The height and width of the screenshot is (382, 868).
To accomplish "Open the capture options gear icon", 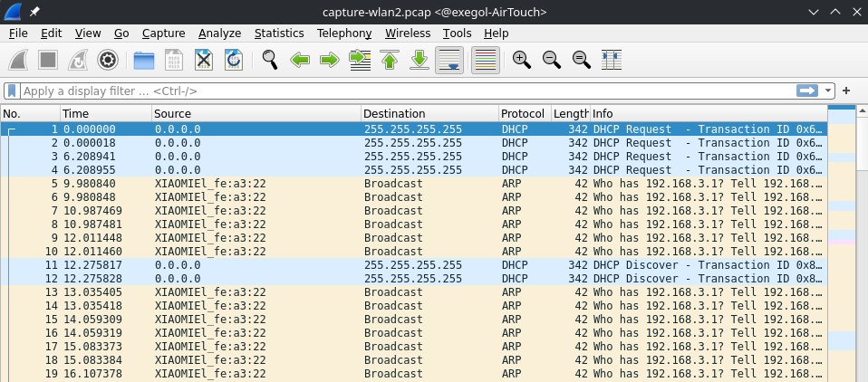I will click(x=108, y=61).
